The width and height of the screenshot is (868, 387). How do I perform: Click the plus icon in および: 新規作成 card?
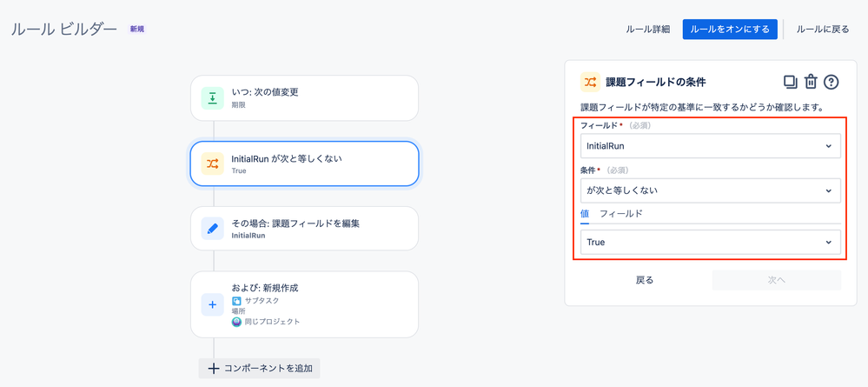click(x=213, y=304)
